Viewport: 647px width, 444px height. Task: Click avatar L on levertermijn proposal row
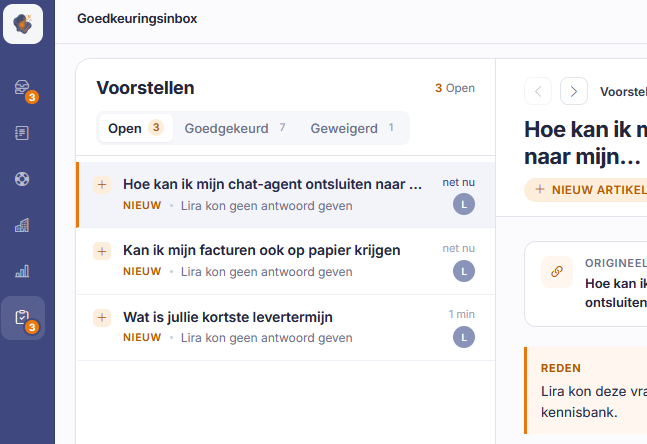(x=464, y=337)
